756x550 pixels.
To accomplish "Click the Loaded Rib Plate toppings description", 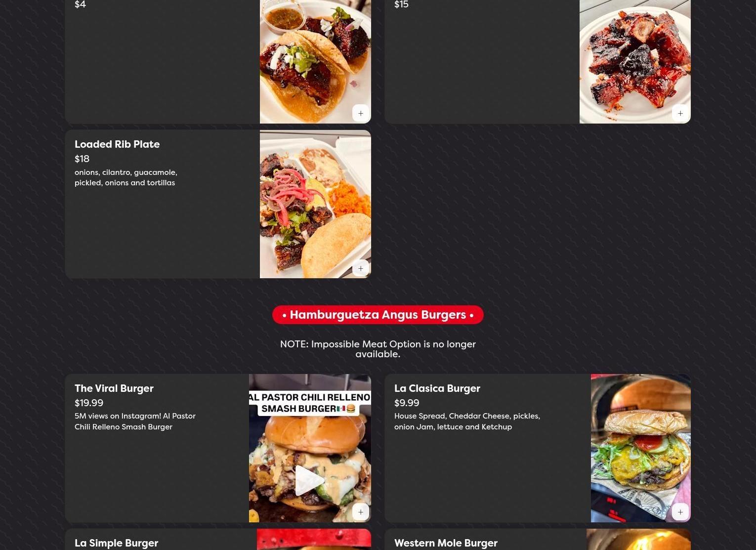I will click(126, 177).
